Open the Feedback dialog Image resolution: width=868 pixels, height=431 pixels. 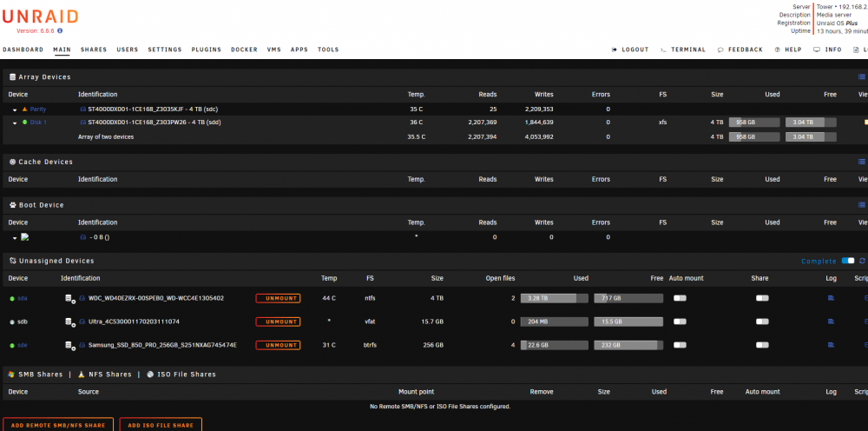(740, 50)
